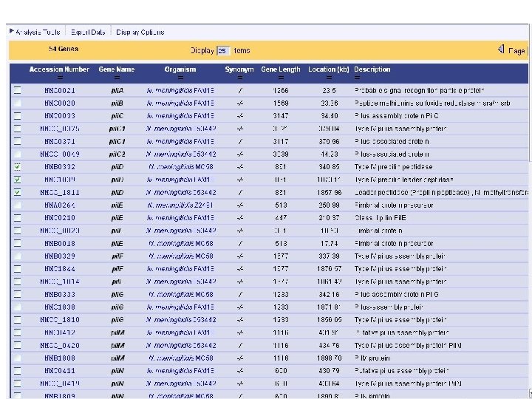Click the Page label in yellow bar
532x399 pixels.
(516, 51)
